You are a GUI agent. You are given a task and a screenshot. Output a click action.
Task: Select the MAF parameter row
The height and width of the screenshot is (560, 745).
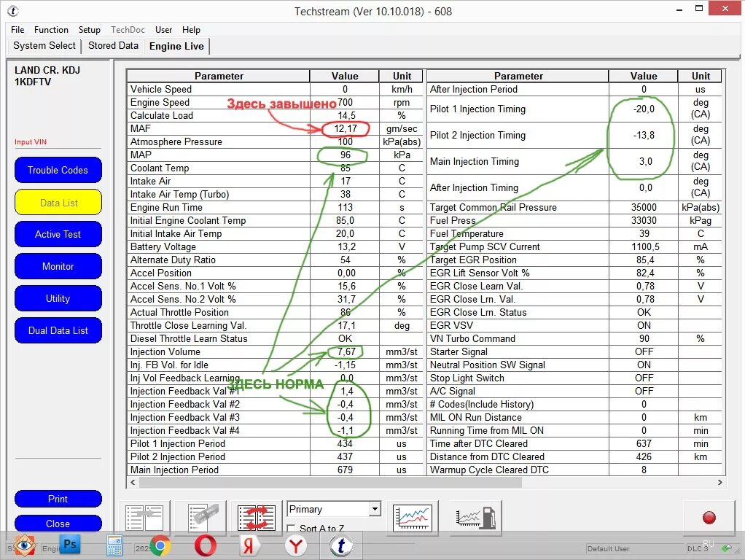tap(275, 128)
